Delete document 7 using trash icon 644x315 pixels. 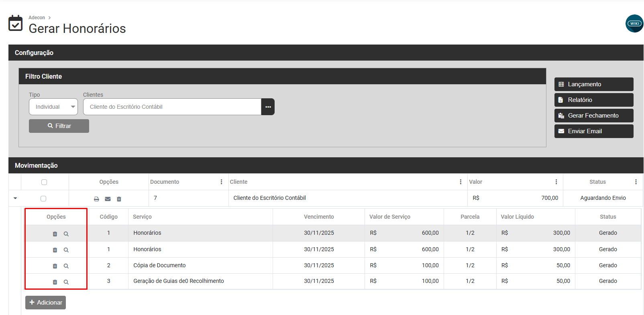click(x=119, y=199)
